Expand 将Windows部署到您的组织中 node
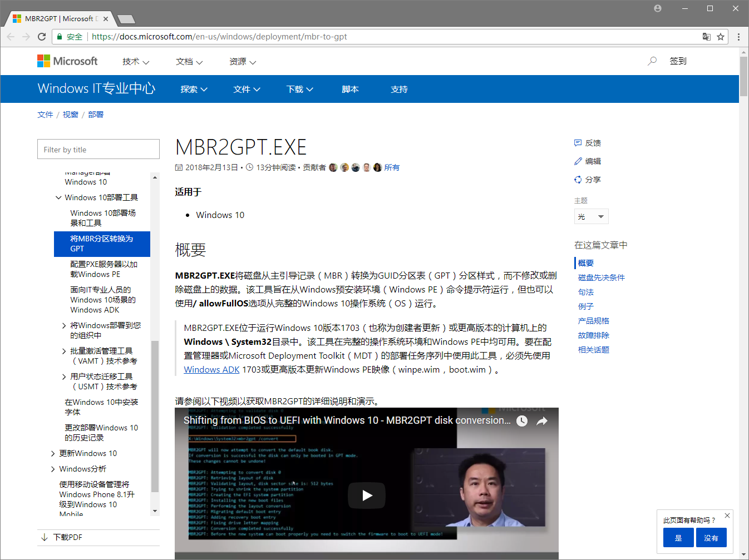Screen dimensions: 749x560 (x=64, y=326)
